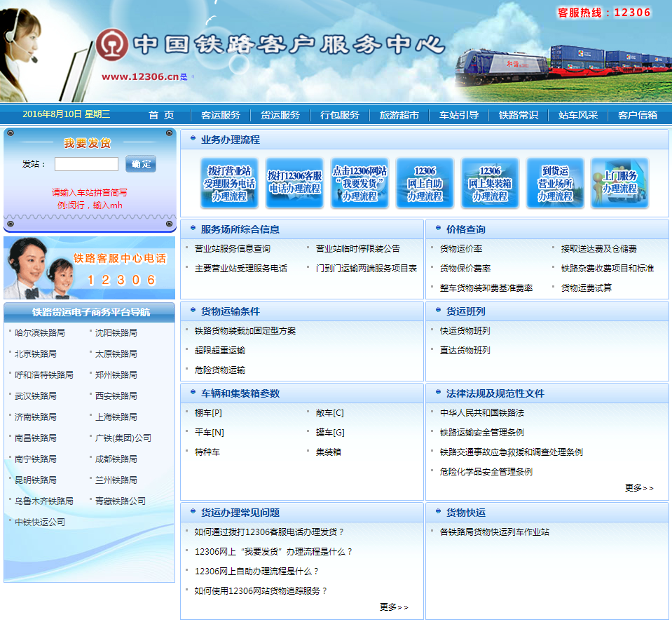Open 12306网上自助办理流程是什么 question
The width and height of the screenshot is (672, 622).
point(257,572)
